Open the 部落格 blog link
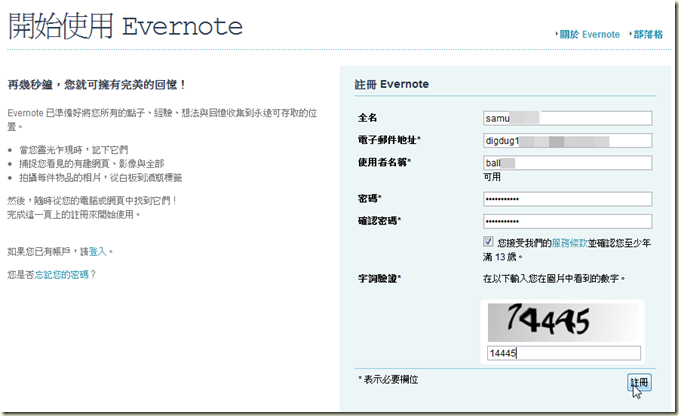This screenshot has height=416, width=679. 648,35
